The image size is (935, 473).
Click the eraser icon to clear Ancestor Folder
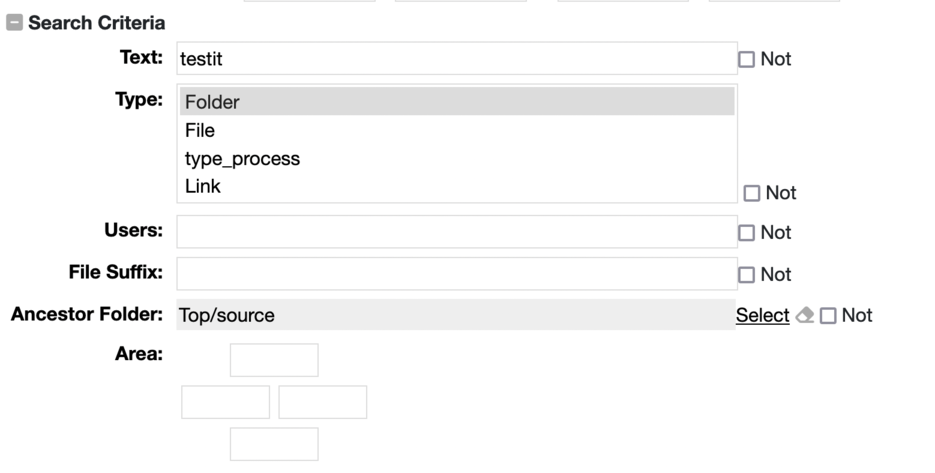804,316
